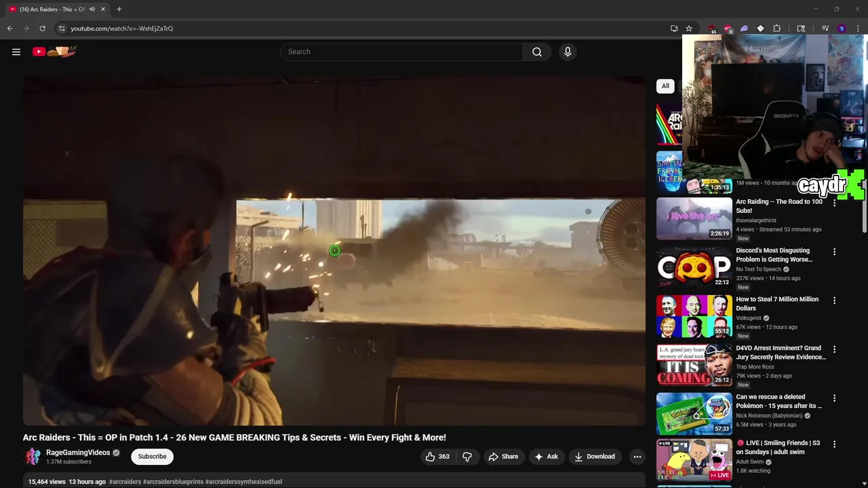Click the #arcraiderssynthesisedfuel hashtag
The height and width of the screenshot is (488, 868).
243,482
